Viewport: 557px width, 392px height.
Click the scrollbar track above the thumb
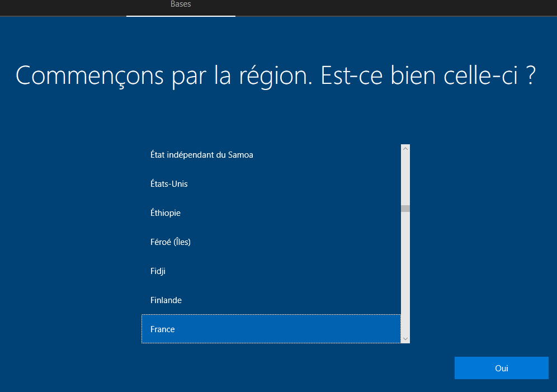405,179
